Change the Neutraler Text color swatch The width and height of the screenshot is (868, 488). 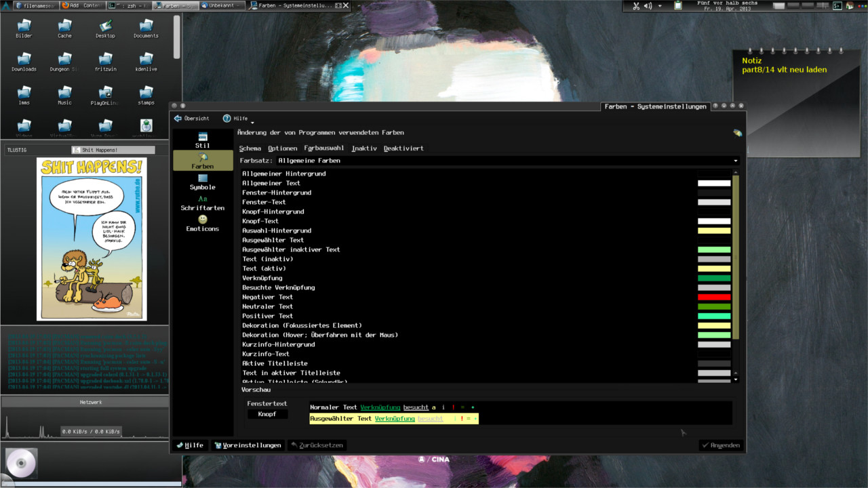click(x=714, y=306)
